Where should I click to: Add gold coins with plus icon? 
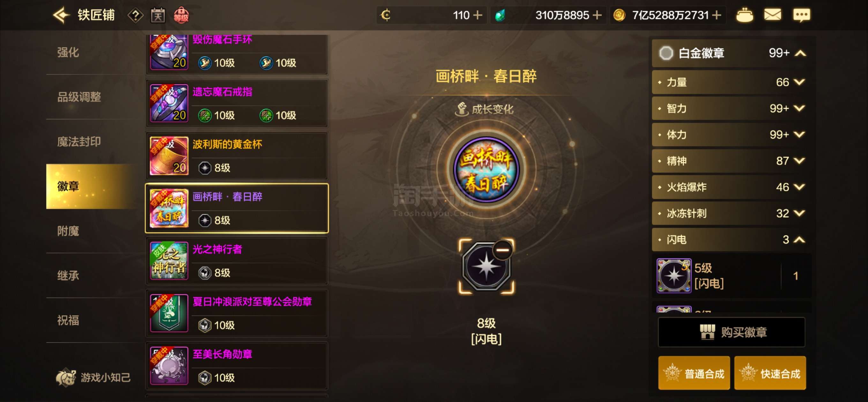[716, 15]
